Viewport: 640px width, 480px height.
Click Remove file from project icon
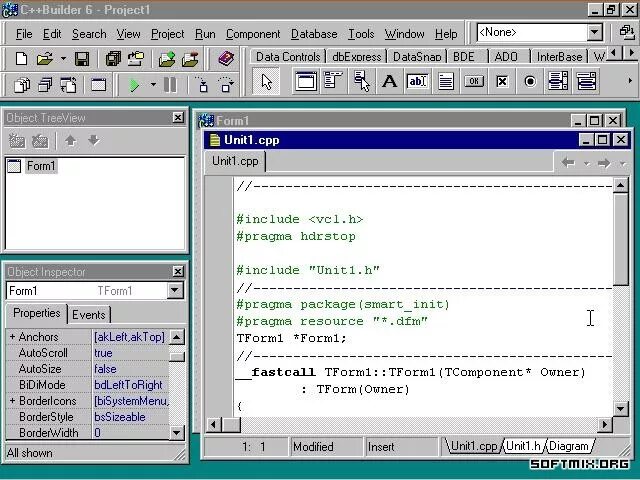tap(190, 59)
